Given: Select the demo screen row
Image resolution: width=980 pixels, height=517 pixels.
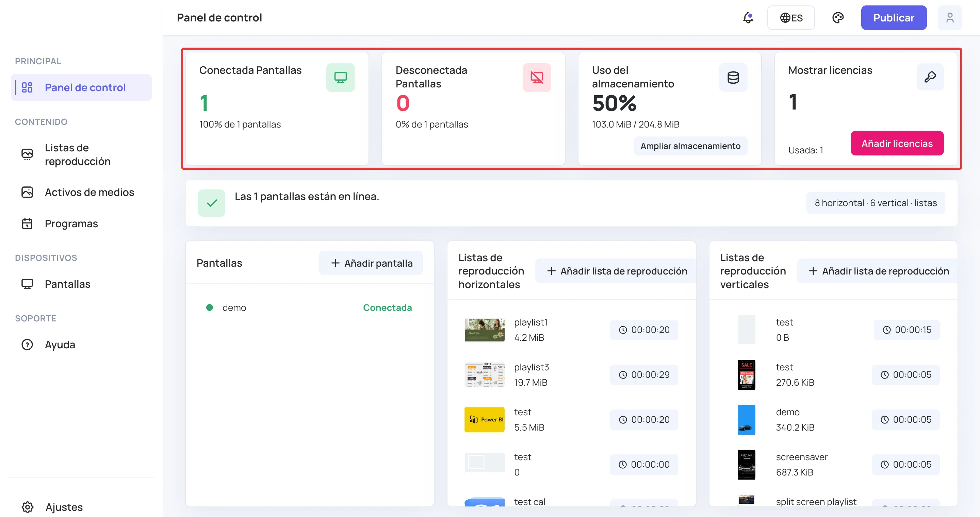Looking at the screenshot, I should [309, 307].
